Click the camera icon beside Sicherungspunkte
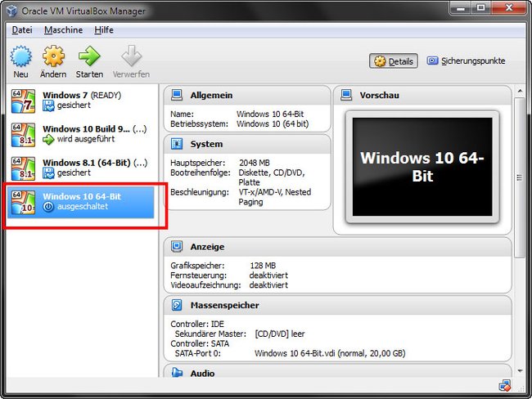 [432, 61]
